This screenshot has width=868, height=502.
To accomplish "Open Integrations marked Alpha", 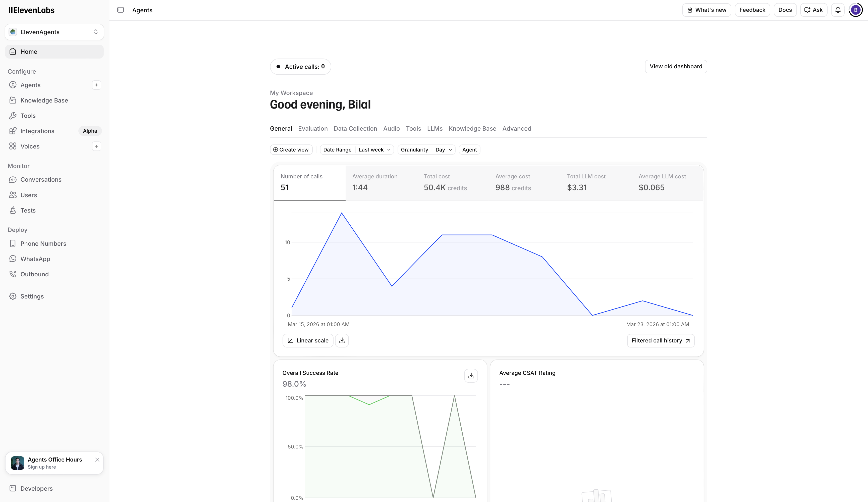I will 37,131.
